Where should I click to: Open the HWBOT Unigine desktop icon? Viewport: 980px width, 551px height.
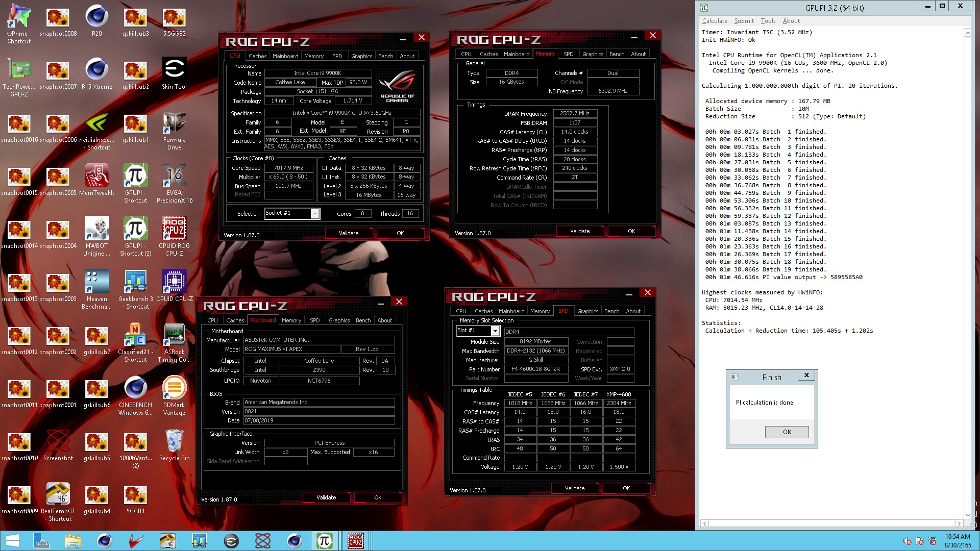click(x=96, y=236)
